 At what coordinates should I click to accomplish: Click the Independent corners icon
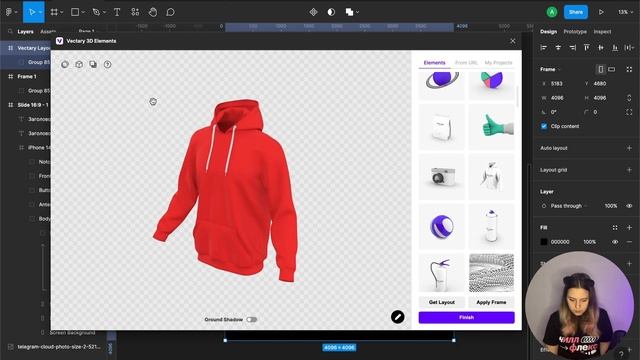click(629, 112)
